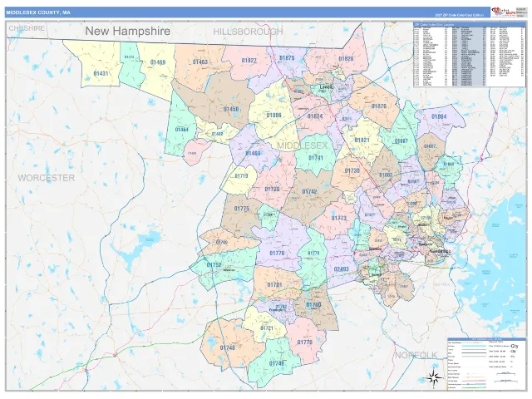Click the 01701 ZIP label
This screenshot has width=532, height=399.
coord(274,284)
